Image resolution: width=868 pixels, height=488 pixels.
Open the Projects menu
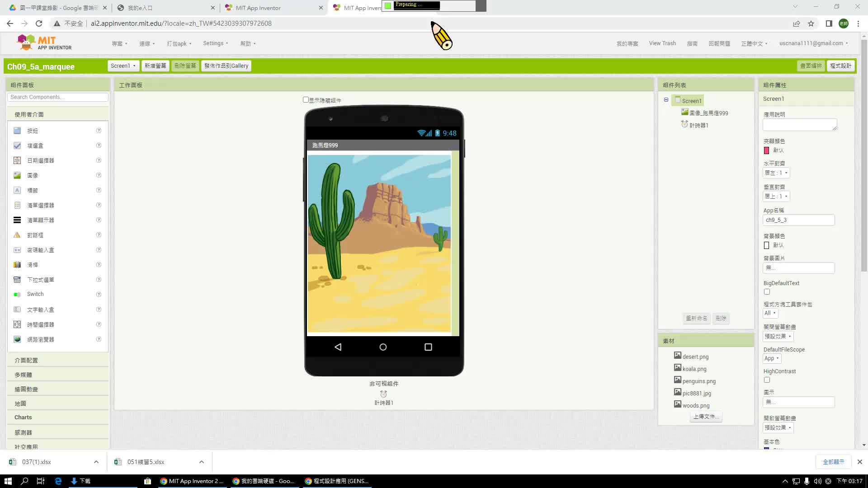click(119, 44)
